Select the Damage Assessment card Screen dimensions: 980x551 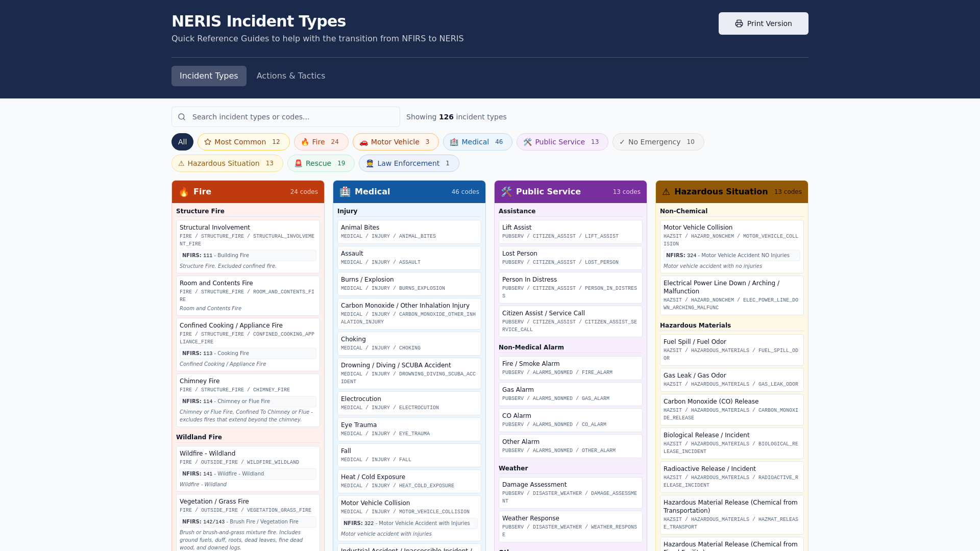point(571,493)
